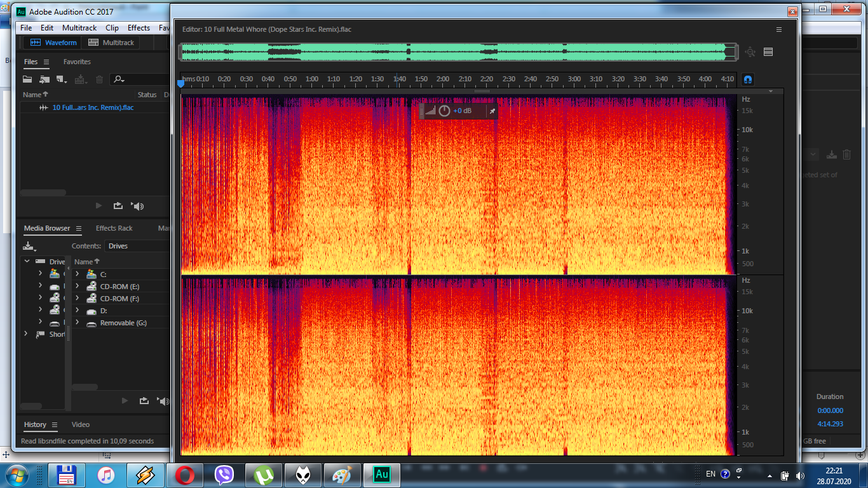Toggle the headphones snapping icon above spectrogram
Image resolution: width=868 pixels, height=488 pixels.
pyautogui.click(x=748, y=79)
